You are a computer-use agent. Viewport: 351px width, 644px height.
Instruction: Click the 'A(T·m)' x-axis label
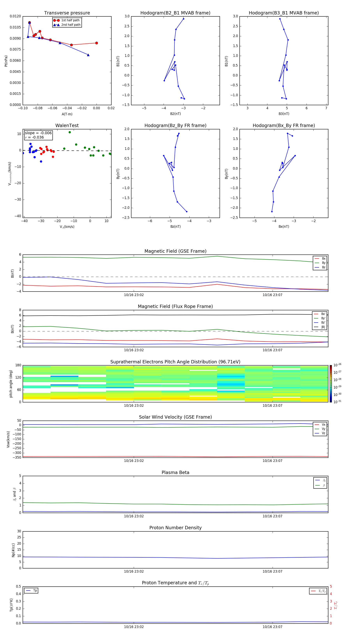pos(67,114)
